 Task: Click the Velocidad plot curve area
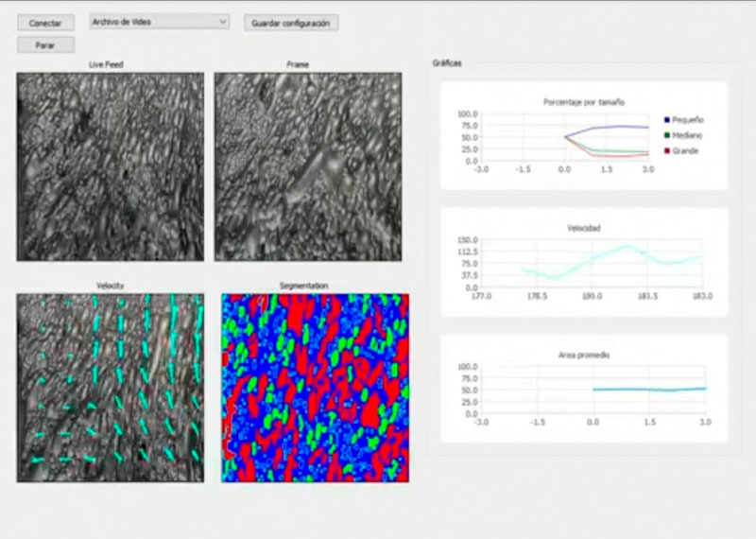pyautogui.click(x=593, y=264)
